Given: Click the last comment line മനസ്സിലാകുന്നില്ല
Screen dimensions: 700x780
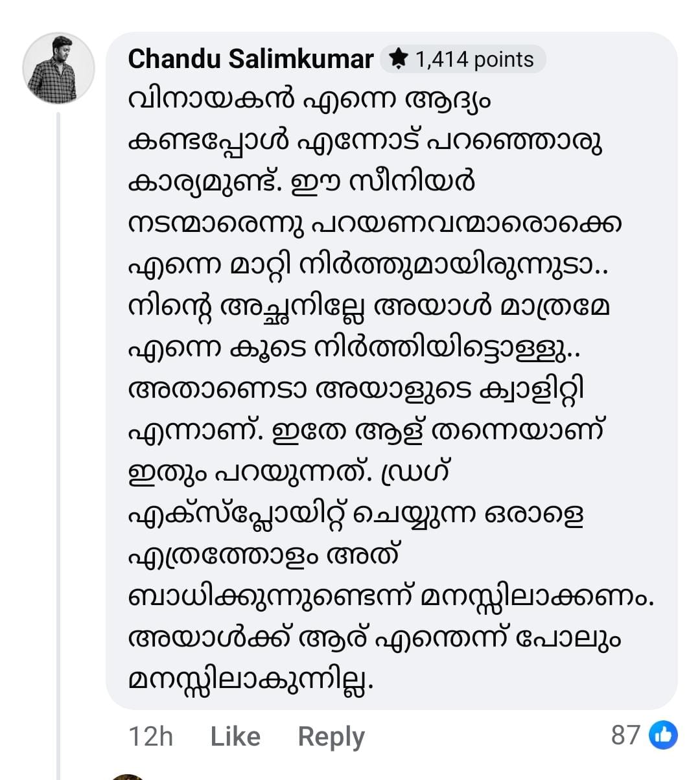Looking at the screenshot, I should (x=251, y=680).
